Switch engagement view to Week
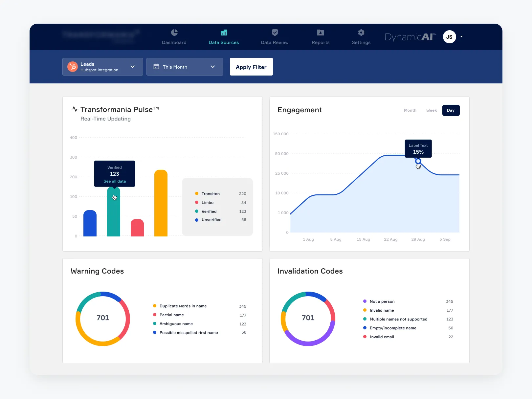This screenshot has height=399, width=532. pos(431,110)
